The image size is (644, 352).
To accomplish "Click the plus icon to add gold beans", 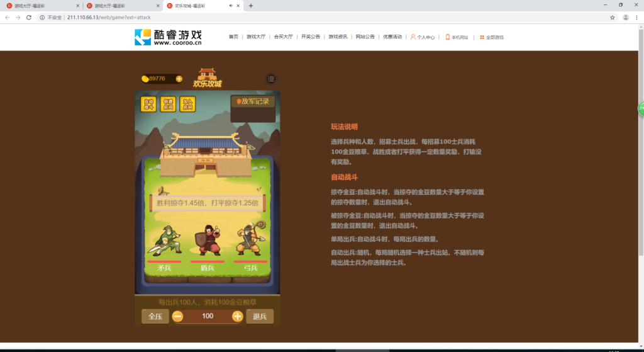I will pos(179,79).
